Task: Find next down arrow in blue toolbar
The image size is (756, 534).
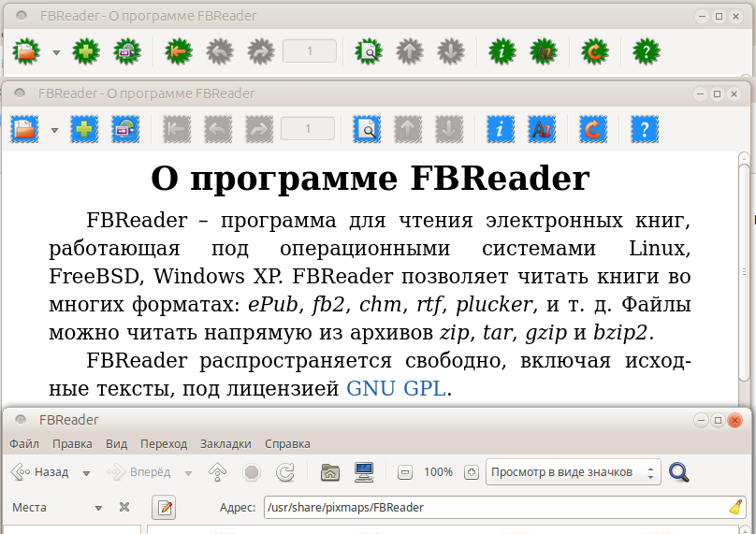Action: pos(449,129)
